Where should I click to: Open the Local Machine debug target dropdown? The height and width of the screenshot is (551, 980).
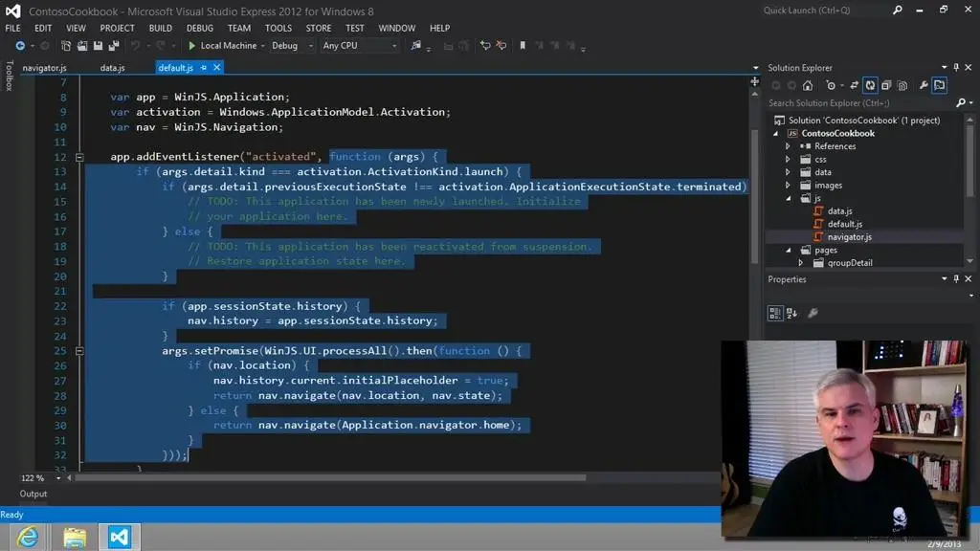[262, 46]
